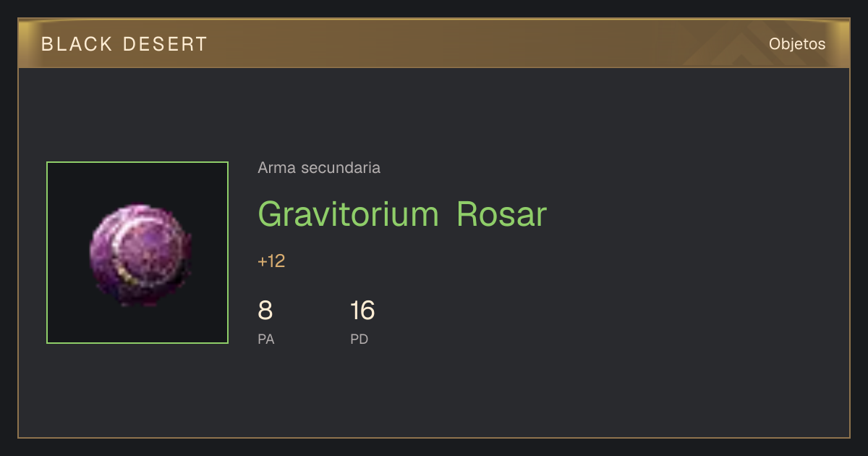This screenshot has height=456, width=868.
Task: Click the PD stat label
Action: click(x=359, y=339)
